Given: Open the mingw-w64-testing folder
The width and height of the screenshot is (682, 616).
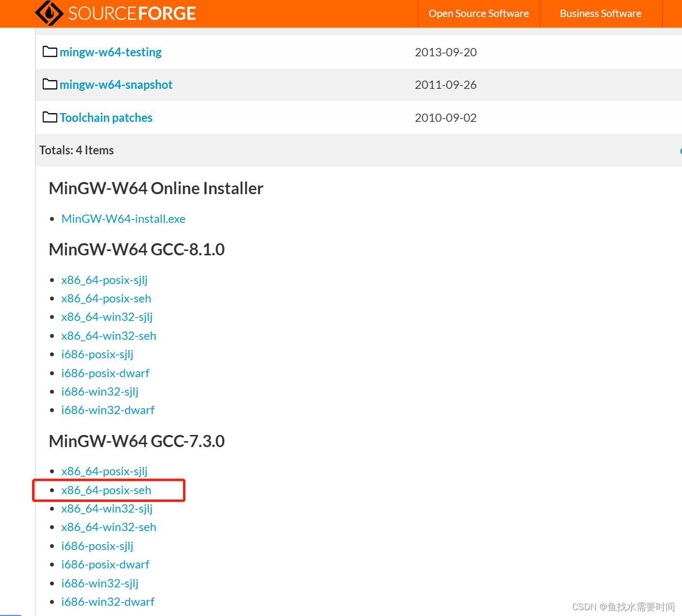Looking at the screenshot, I should 111,52.
